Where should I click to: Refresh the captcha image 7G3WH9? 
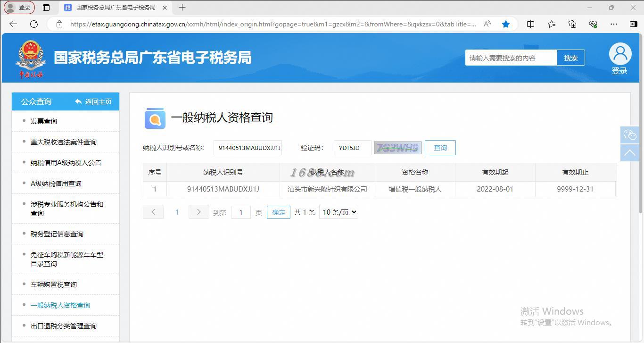(x=397, y=148)
